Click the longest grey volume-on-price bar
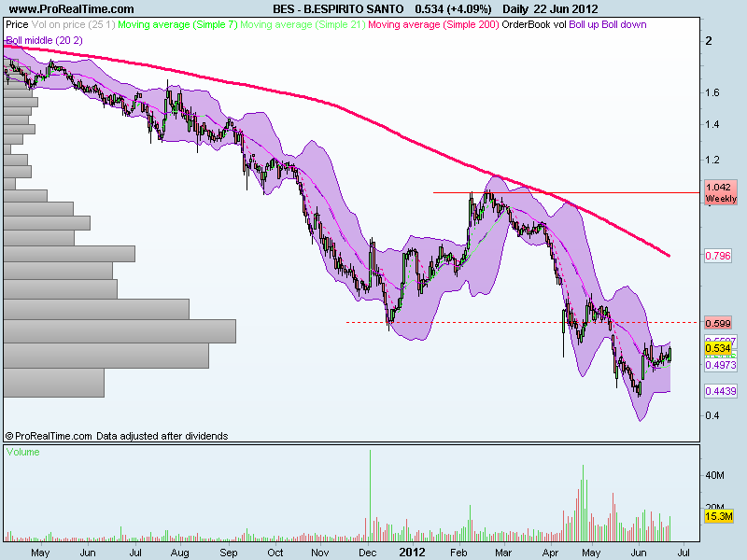The width and height of the screenshot is (747, 560). (x=120, y=331)
